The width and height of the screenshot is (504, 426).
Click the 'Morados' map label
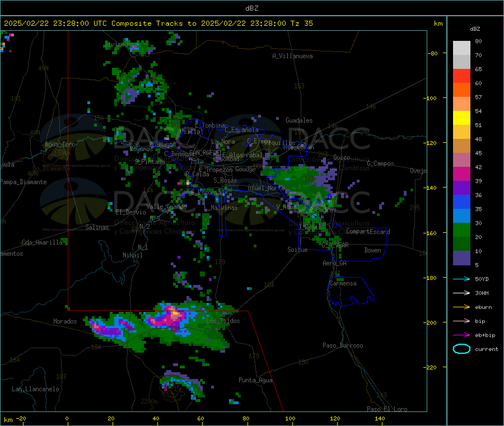click(x=65, y=321)
